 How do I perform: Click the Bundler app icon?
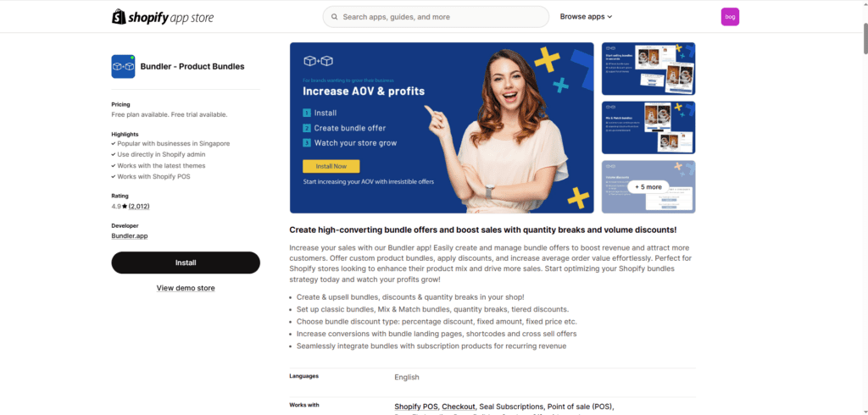tap(123, 66)
